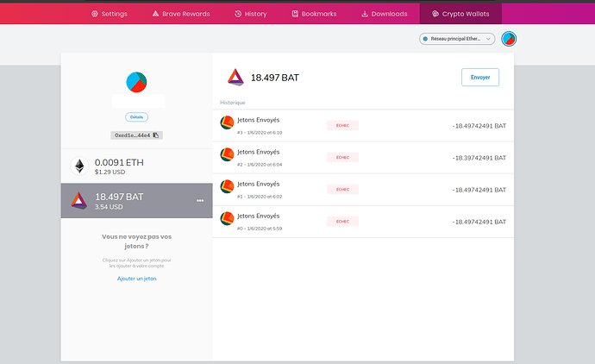Click the $1.29 USD value
Viewport: 595px width, 364px height.
110,172
